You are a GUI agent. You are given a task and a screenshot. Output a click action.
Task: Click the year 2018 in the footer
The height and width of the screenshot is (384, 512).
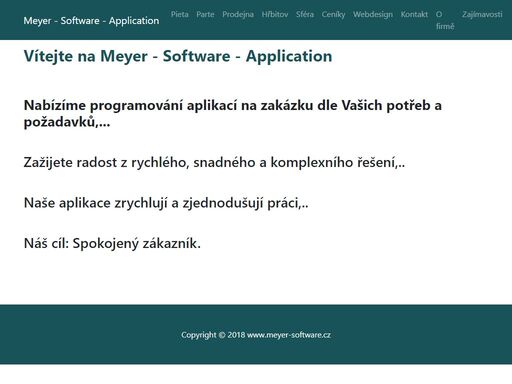tap(236, 335)
